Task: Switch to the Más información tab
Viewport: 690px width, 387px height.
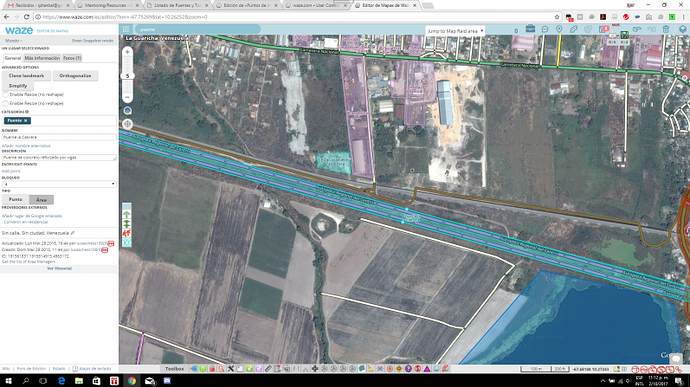Action: [42, 58]
